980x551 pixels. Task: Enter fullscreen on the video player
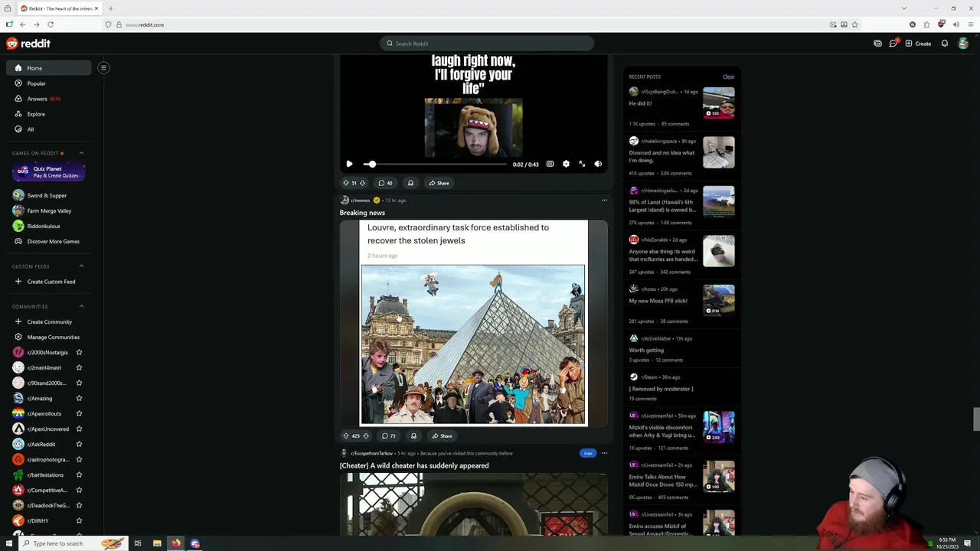[582, 164]
